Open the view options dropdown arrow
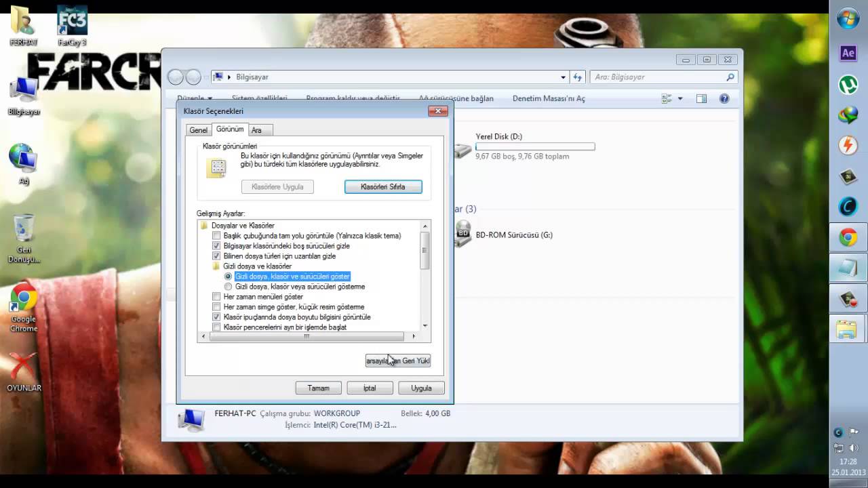868x488 pixels. click(x=680, y=98)
